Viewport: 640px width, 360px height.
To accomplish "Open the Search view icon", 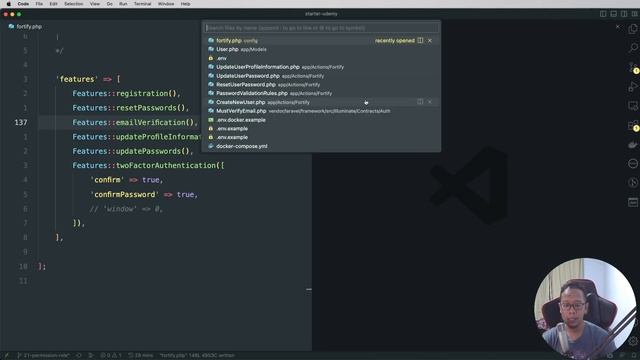I will pos(633,48).
